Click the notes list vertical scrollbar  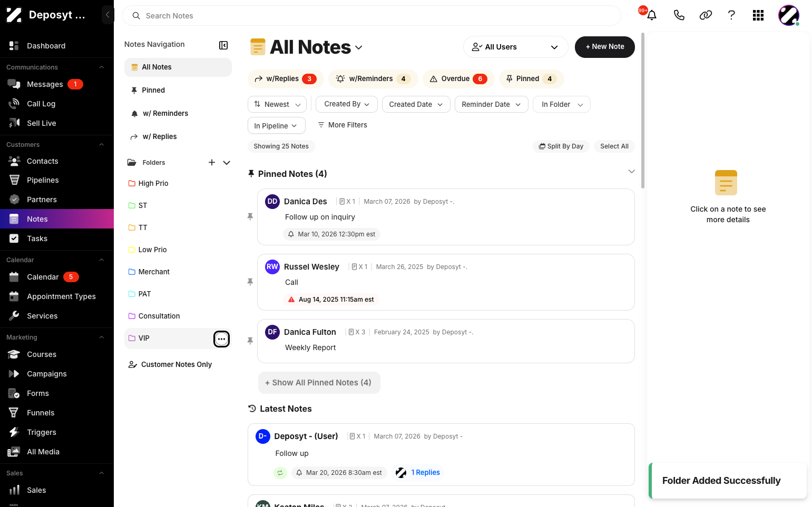pyautogui.click(x=642, y=111)
